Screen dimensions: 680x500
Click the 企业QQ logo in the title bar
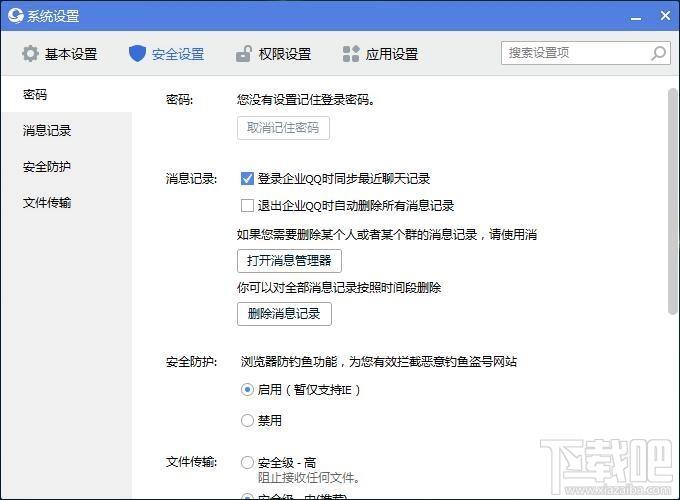click(x=15, y=16)
